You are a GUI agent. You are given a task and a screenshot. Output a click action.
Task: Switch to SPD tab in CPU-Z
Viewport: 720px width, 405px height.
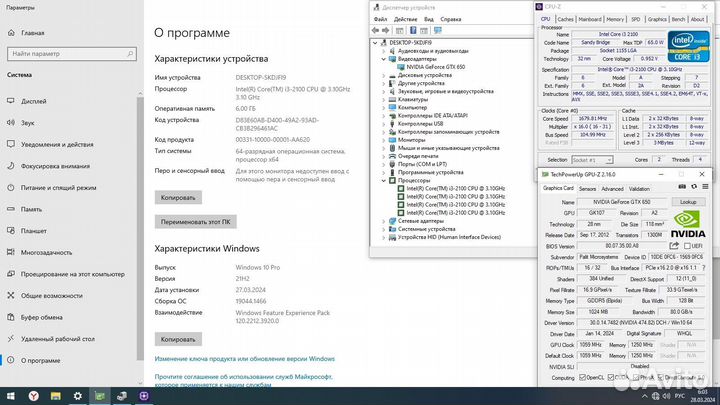(636, 19)
